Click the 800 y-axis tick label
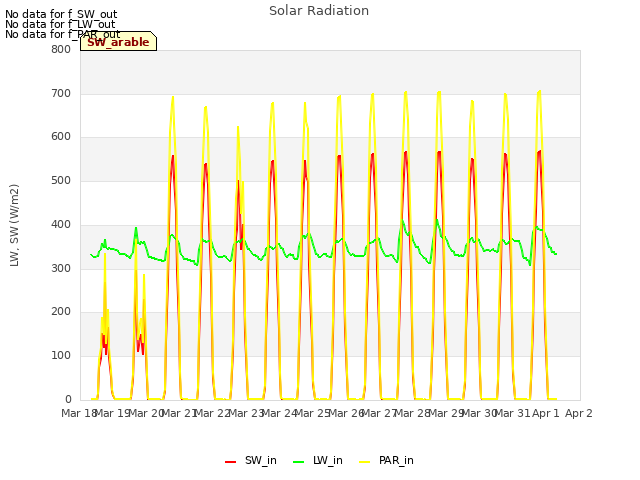The width and height of the screenshot is (640, 480). point(61,49)
